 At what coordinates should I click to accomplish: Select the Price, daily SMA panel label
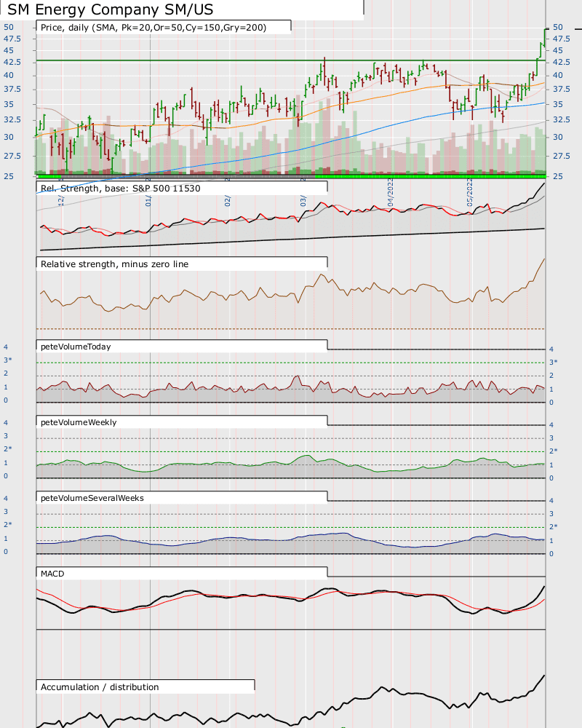(x=154, y=28)
